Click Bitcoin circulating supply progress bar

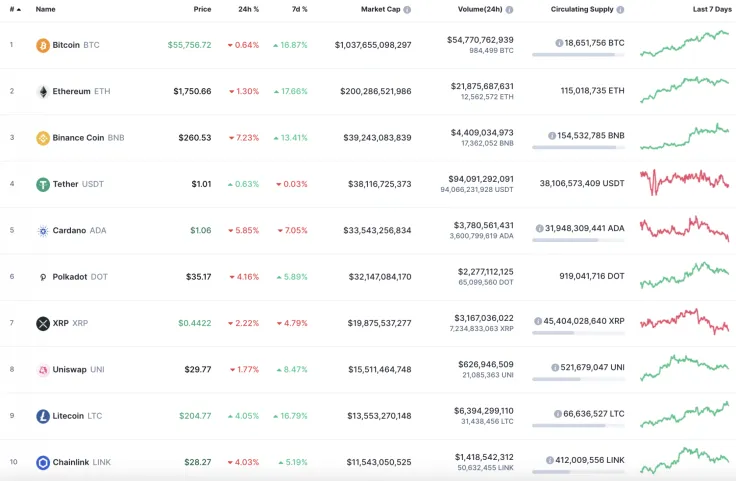(578, 55)
